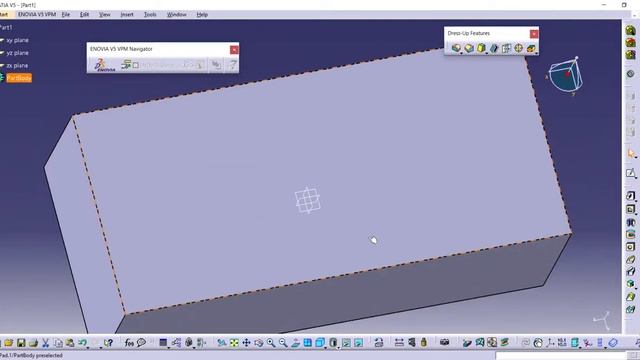Click the Sketcher icon in right toolbar

click(631, 173)
